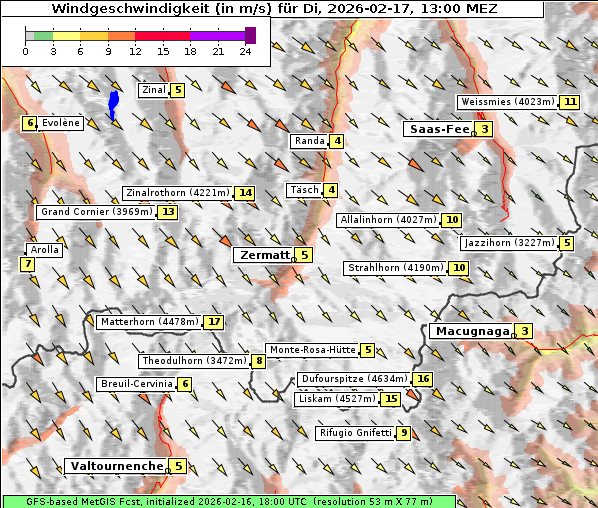Click the magenta 18-24 legend color segment
Screen dimensions: 598x508
(x=217, y=36)
